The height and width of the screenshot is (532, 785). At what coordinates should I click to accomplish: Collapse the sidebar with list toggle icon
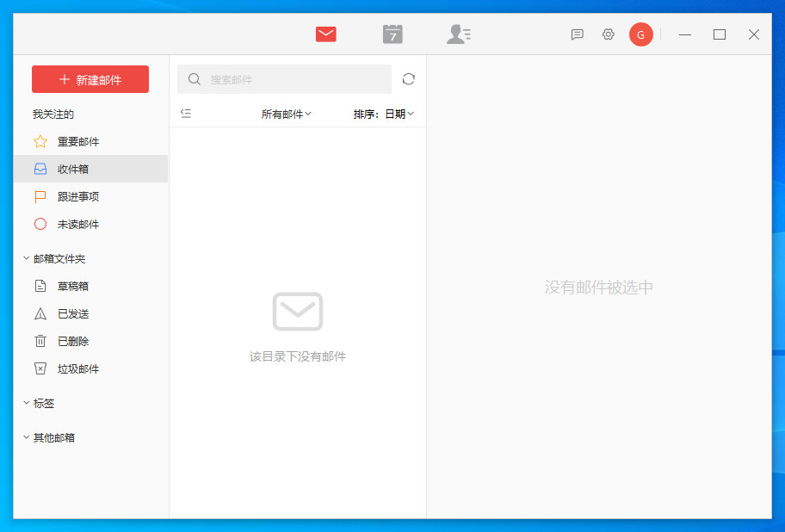[x=186, y=114]
